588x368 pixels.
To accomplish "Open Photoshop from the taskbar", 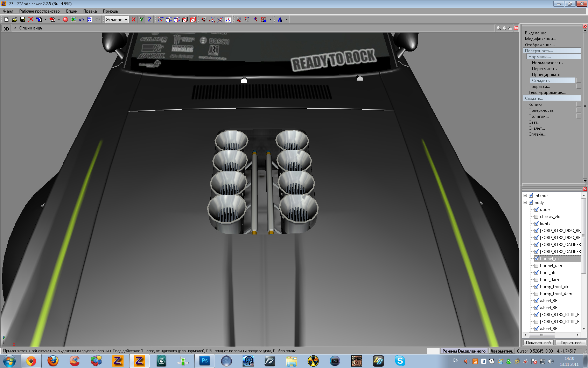I will point(205,361).
